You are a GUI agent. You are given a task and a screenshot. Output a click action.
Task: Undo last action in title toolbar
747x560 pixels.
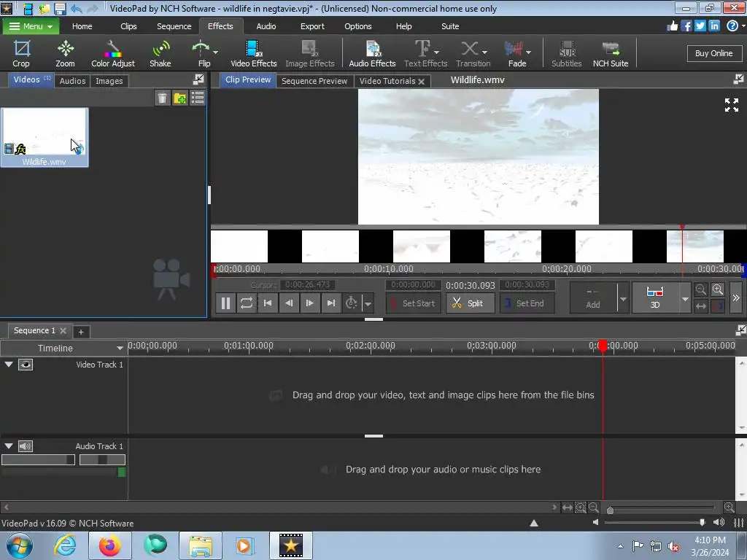[x=76, y=8]
